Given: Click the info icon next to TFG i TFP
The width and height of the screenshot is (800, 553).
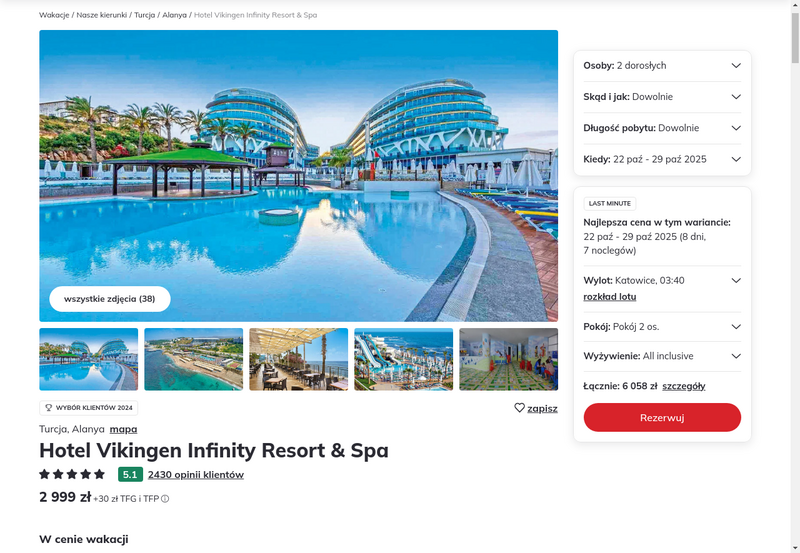Looking at the screenshot, I should pyautogui.click(x=165, y=499).
